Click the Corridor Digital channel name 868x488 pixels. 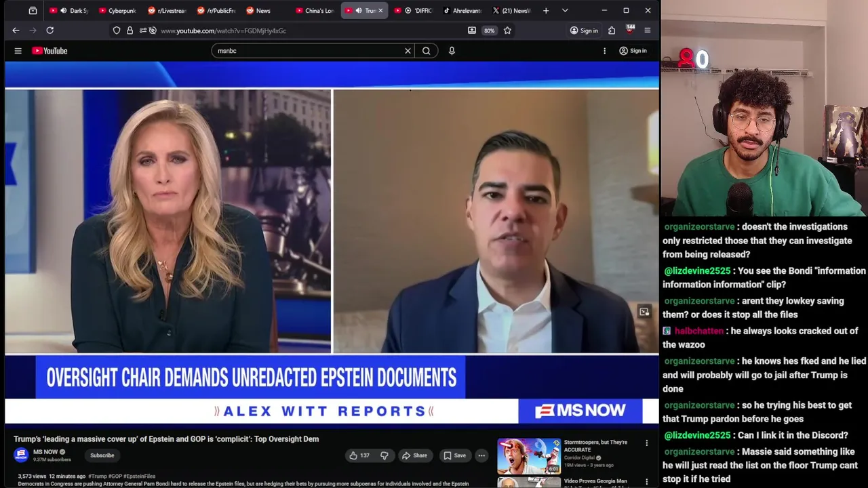coord(579,458)
